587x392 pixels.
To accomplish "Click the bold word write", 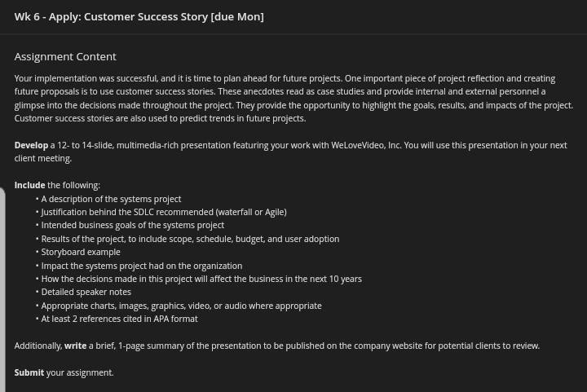I will (x=75, y=346).
